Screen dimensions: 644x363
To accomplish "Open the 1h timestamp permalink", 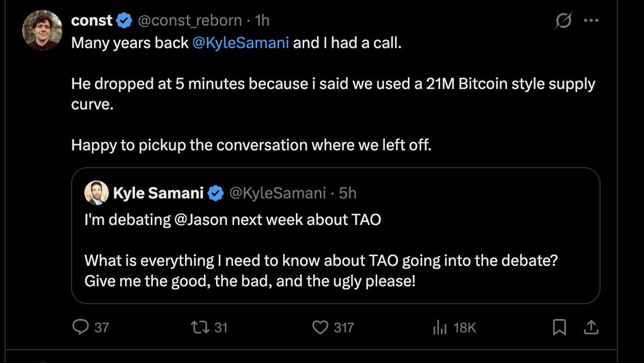I will (x=262, y=21).
